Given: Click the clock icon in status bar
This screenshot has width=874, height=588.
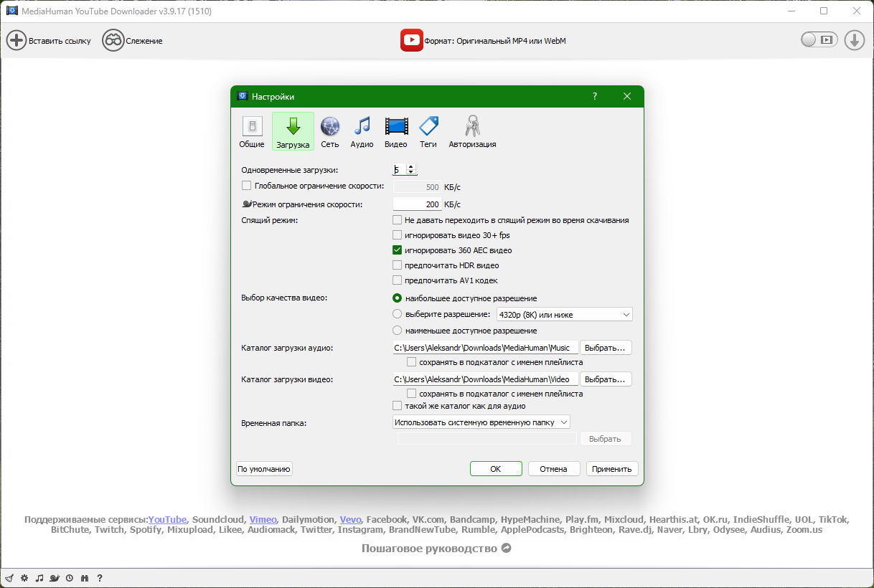Looking at the screenshot, I should coord(70,578).
